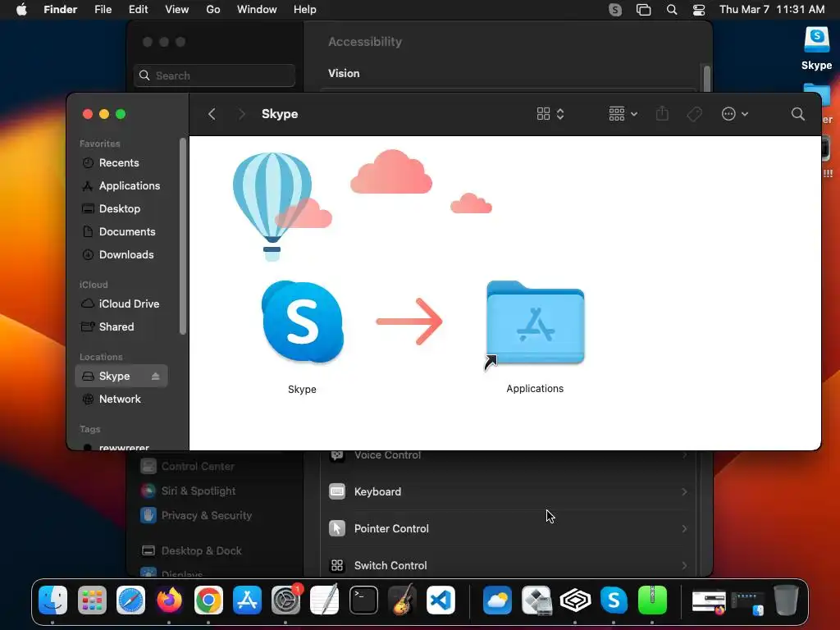840x630 pixels.
Task: Select Desktop in Finder sidebar
Action: click(x=121, y=209)
